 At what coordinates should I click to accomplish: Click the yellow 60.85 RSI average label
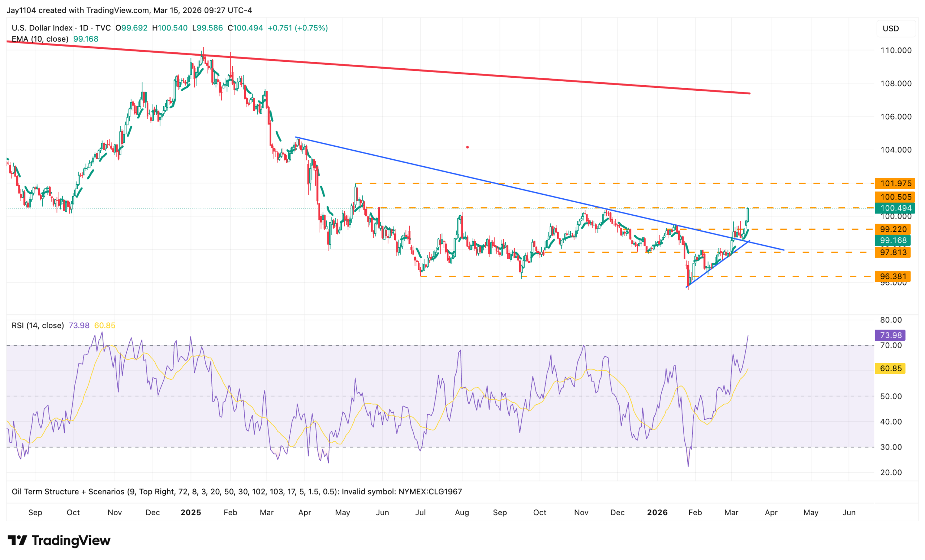(890, 368)
